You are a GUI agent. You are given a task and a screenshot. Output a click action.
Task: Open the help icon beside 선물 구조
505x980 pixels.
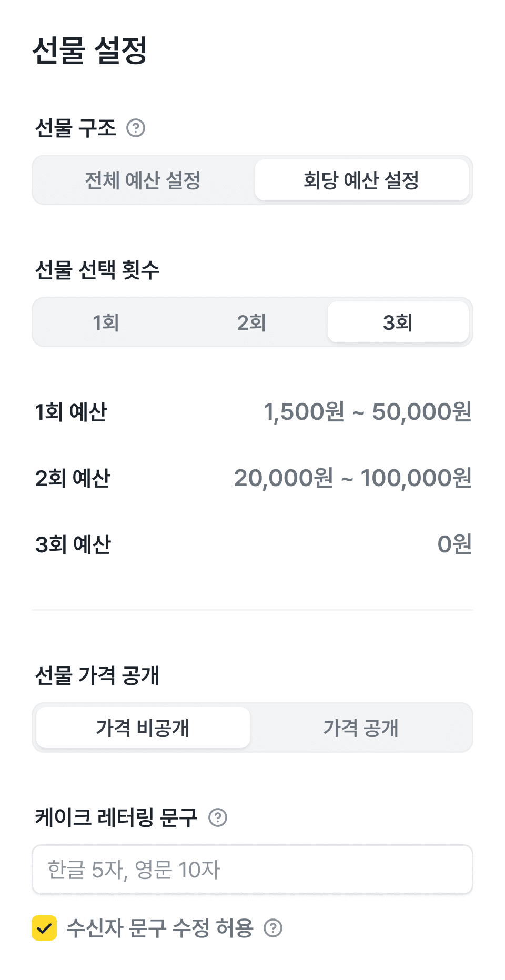point(136,128)
